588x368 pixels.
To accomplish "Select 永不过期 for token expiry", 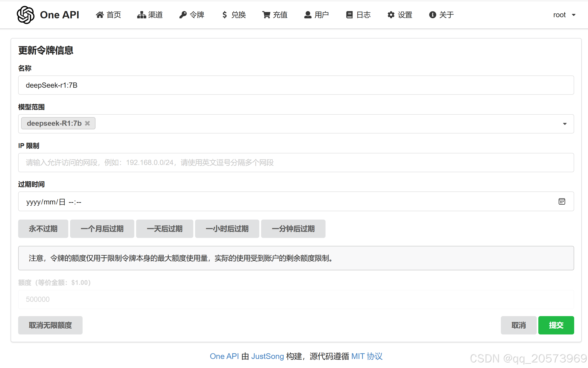I will point(43,229).
